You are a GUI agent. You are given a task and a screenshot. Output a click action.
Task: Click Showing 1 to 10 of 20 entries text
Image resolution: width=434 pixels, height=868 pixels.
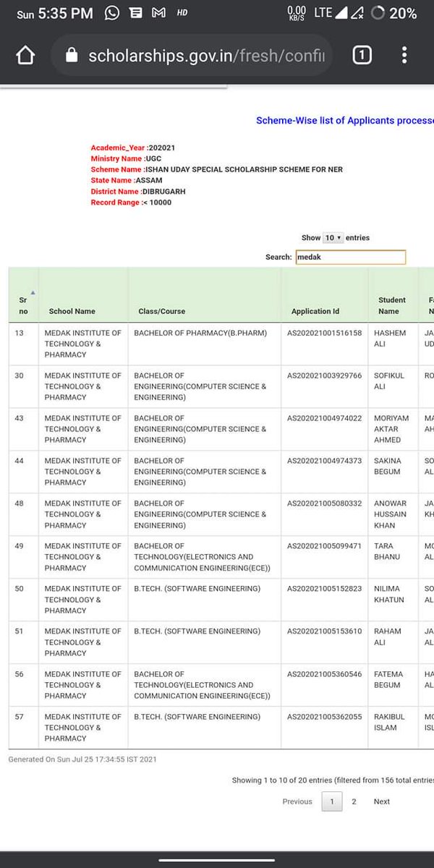[333, 780]
